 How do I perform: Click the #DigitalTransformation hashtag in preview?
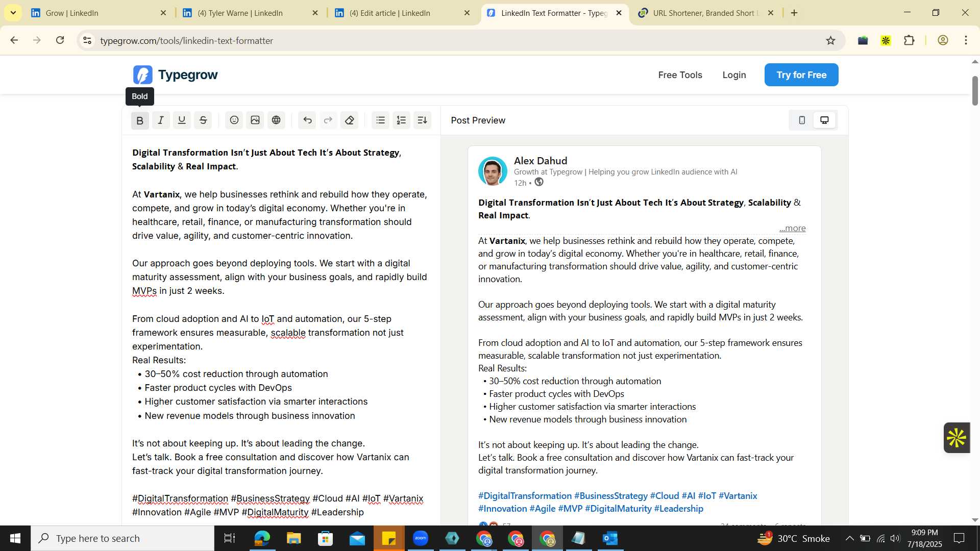coord(525,496)
